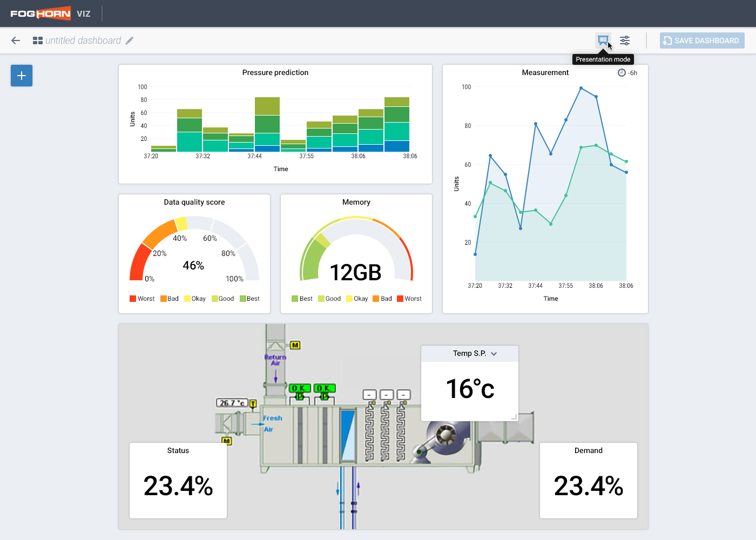
Task: Click the untitled dashboard title text
Action: click(83, 40)
